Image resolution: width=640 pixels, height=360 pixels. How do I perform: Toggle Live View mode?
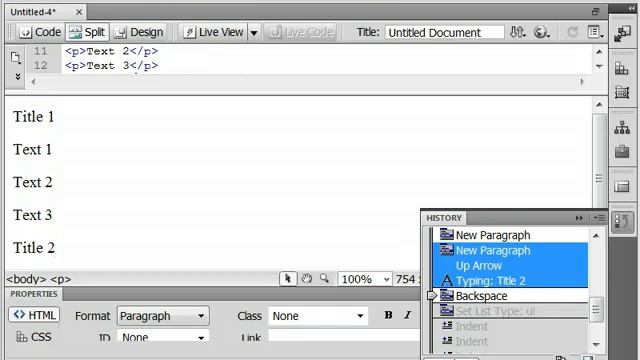[213, 32]
